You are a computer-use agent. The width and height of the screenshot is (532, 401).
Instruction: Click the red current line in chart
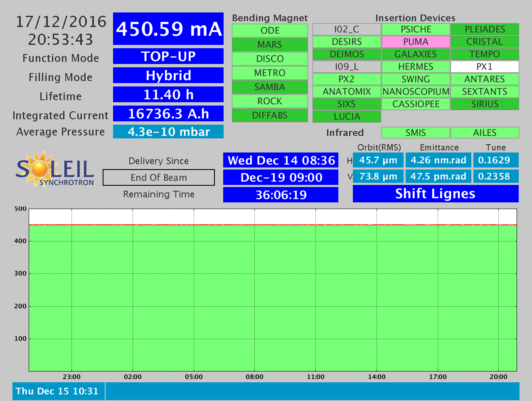(x=273, y=225)
